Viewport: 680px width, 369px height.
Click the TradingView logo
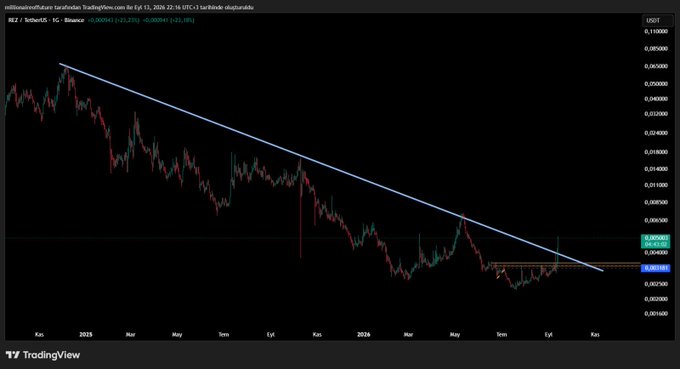[x=43, y=355]
